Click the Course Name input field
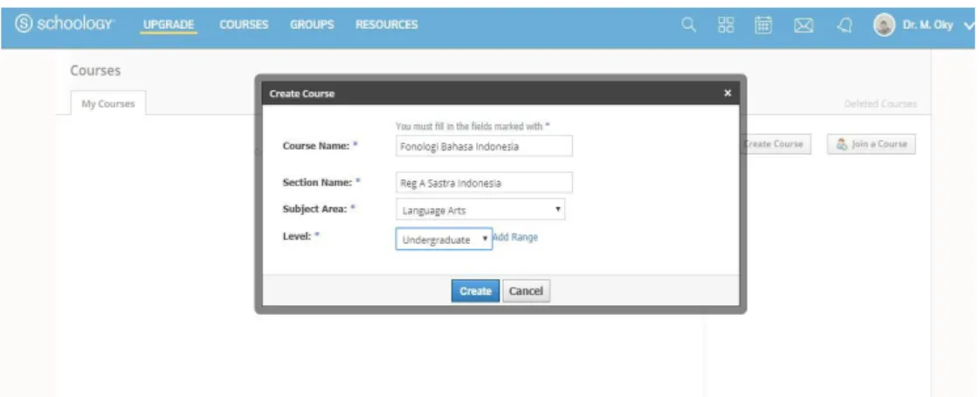The height and width of the screenshot is (397, 980). 485,147
